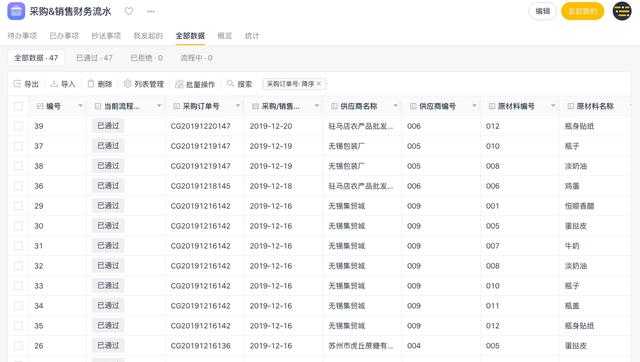Open the user avatar at top right
The width and height of the screenshot is (640, 362).
pyautogui.click(x=622, y=11)
